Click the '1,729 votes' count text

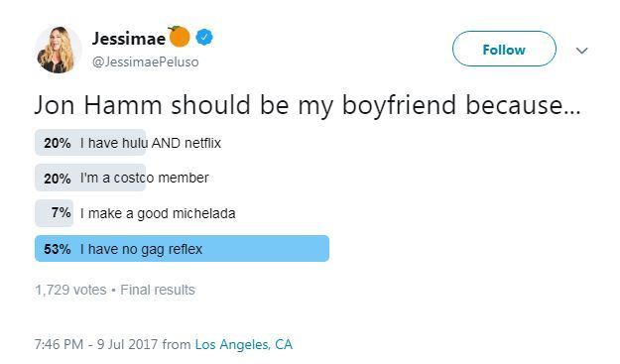point(70,290)
